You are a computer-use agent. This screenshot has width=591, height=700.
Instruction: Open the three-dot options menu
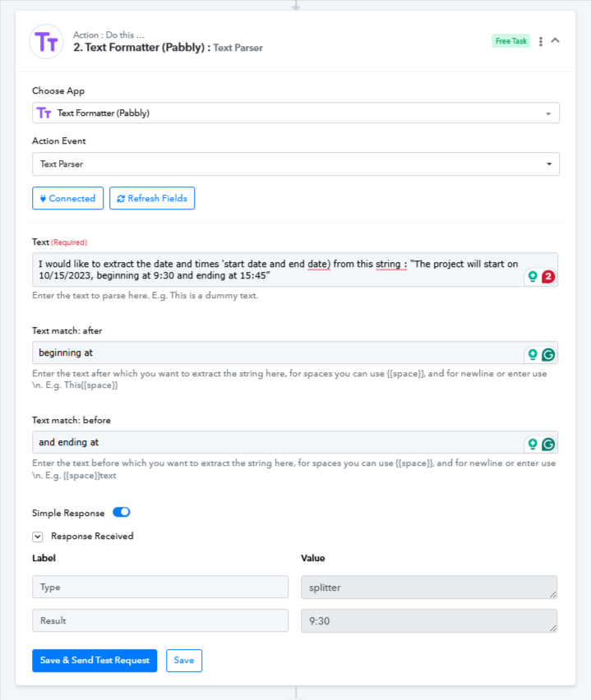(541, 42)
